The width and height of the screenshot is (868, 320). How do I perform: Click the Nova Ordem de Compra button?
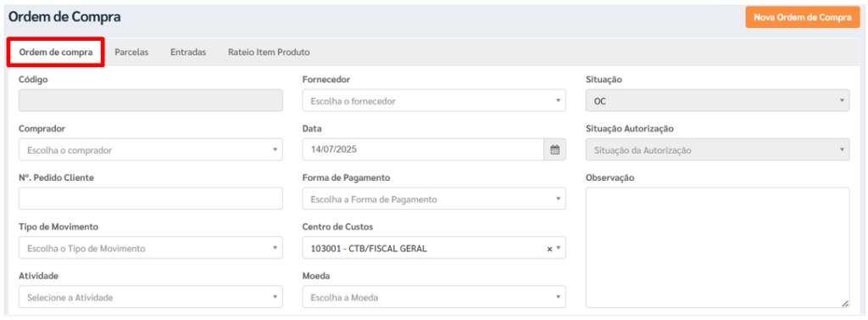[x=803, y=17]
